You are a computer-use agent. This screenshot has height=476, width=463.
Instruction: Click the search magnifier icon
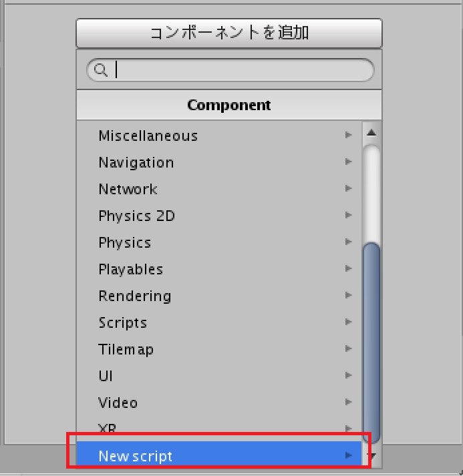coord(101,70)
